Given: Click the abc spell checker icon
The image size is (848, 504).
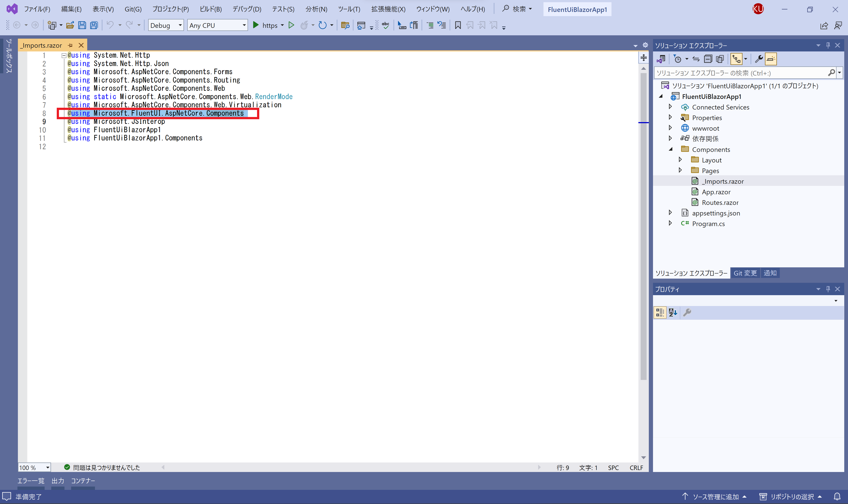Looking at the screenshot, I should point(386,25).
